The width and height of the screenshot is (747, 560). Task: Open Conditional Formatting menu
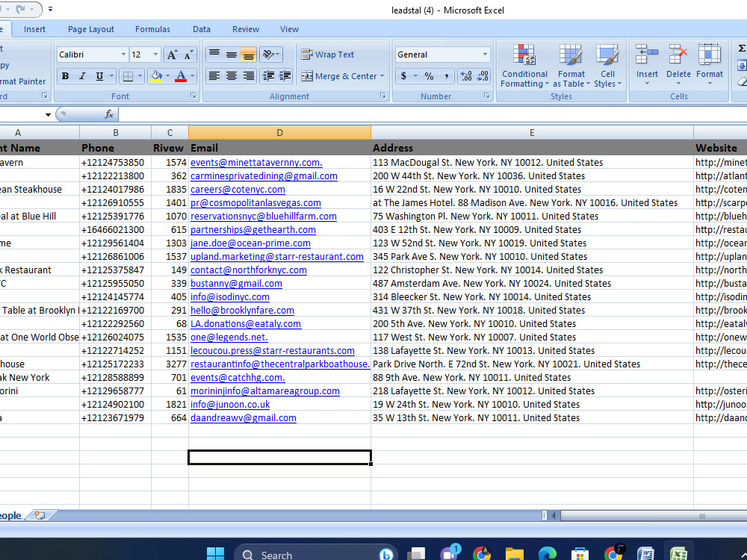pos(524,66)
